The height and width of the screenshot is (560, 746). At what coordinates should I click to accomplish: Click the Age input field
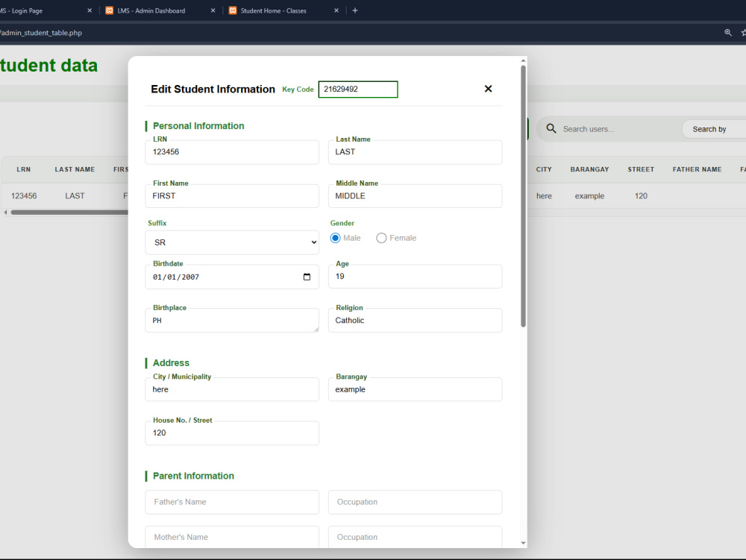tap(415, 276)
